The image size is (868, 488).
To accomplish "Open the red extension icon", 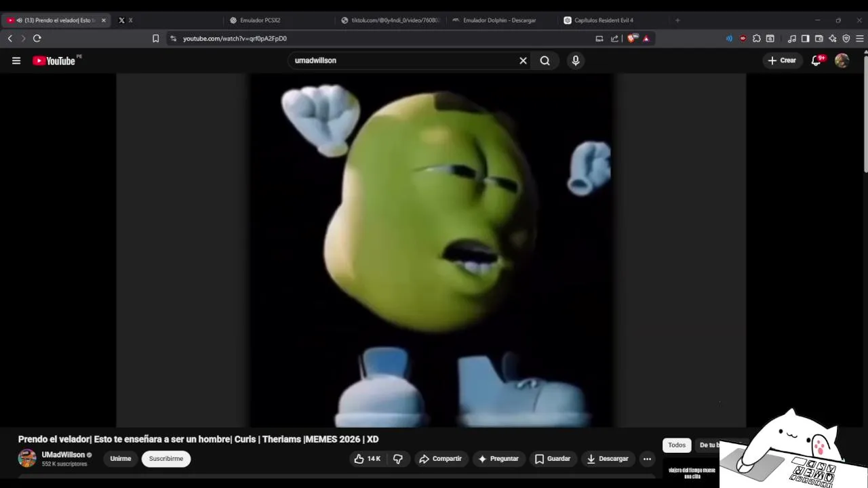I will [743, 39].
